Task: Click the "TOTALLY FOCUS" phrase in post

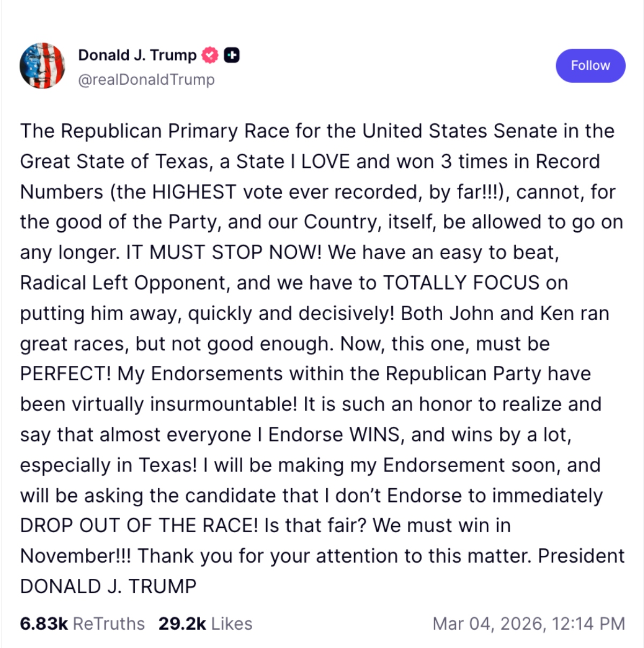Action: point(460,283)
